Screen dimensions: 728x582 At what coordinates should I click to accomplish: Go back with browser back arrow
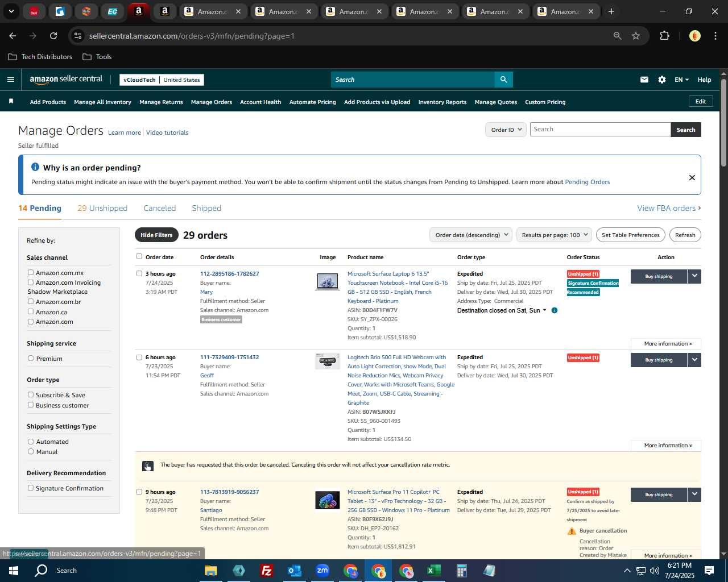(x=13, y=36)
